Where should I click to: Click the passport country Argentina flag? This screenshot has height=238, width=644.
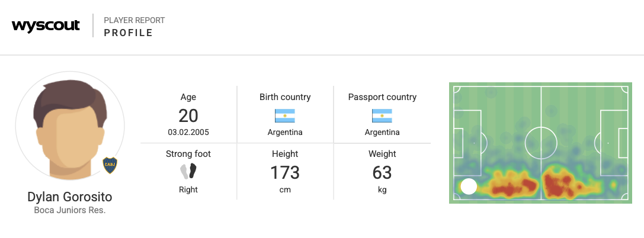tap(382, 115)
